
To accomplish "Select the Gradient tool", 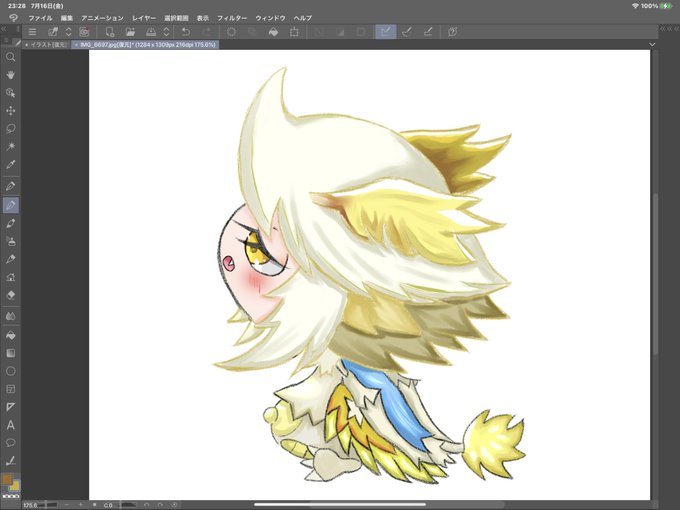I will click(10, 353).
